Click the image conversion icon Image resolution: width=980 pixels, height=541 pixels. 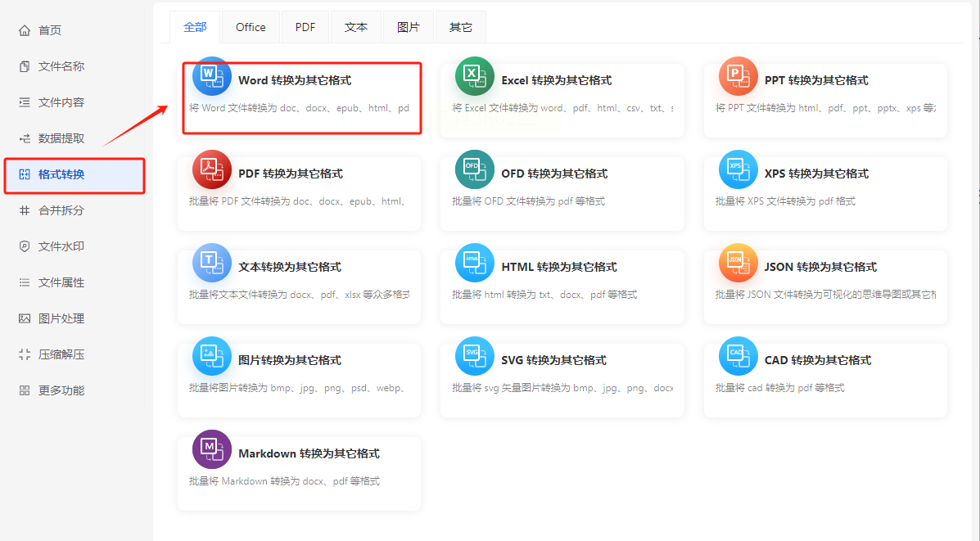click(212, 356)
